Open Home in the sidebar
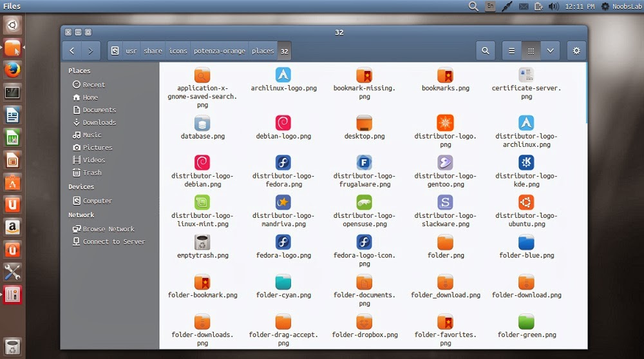 [x=86, y=97]
